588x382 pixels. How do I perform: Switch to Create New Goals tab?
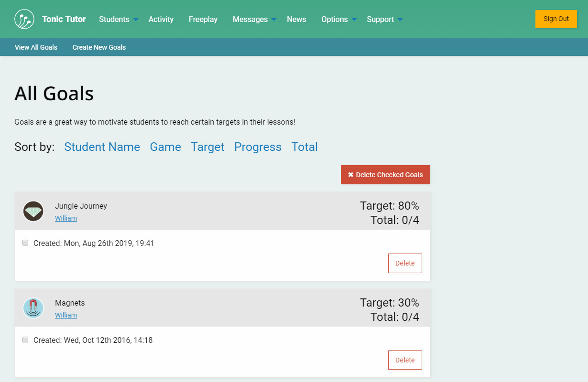[99, 47]
